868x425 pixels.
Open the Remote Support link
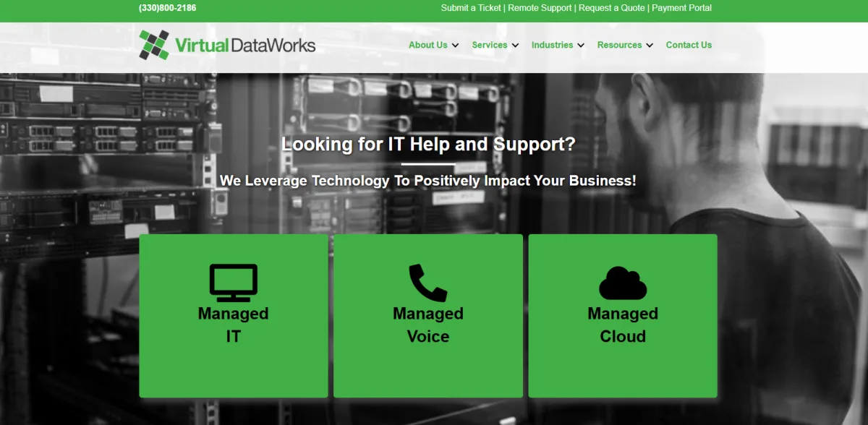point(540,8)
